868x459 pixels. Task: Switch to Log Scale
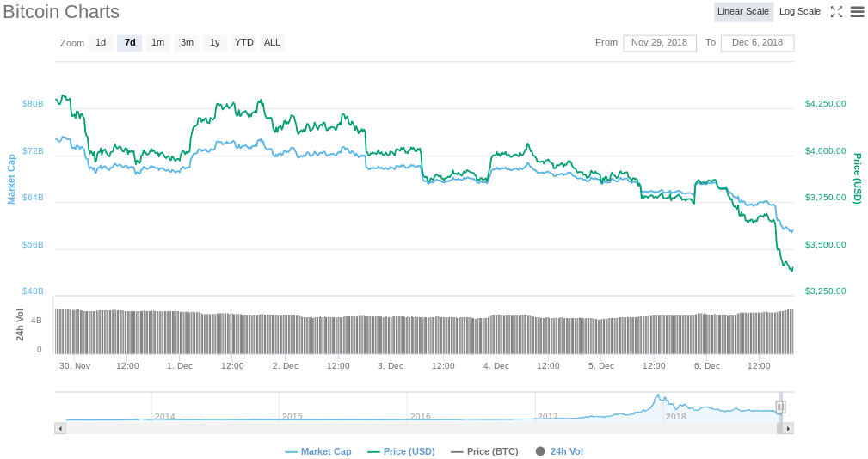[x=800, y=12]
